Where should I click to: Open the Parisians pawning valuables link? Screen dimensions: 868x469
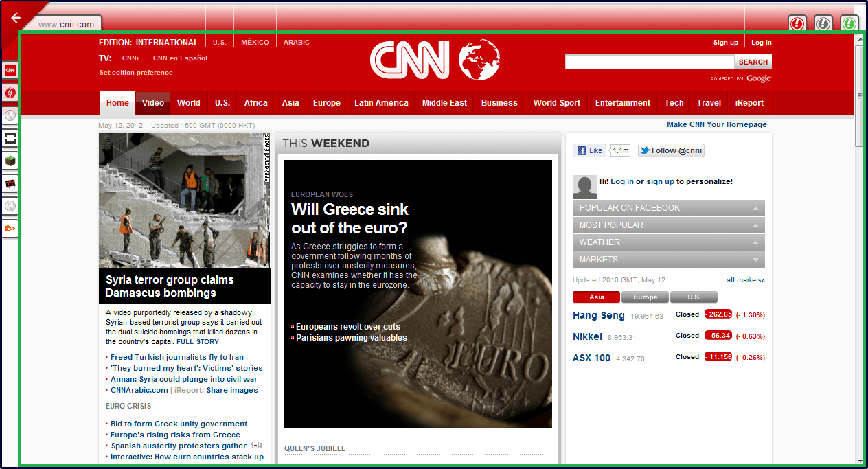pyautogui.click(x=352, y=338)
